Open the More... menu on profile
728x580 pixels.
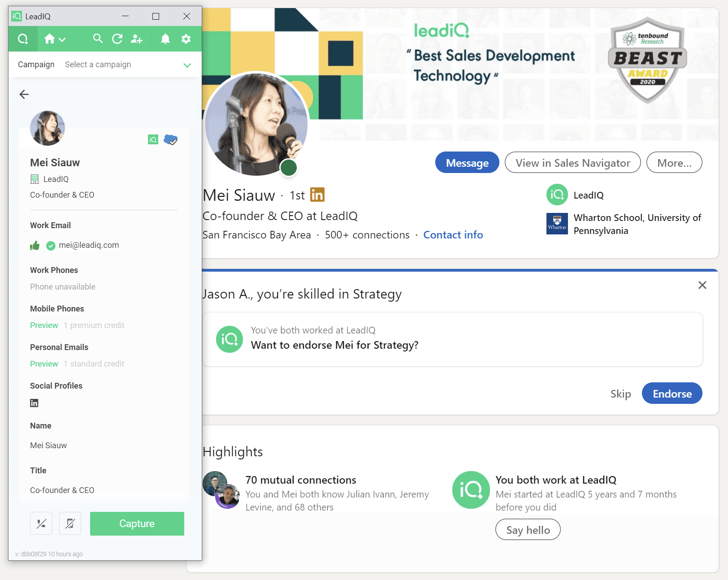click(x=674, y=163)
